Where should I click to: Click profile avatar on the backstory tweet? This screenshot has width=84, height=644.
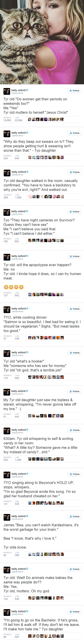click(7, 173)
